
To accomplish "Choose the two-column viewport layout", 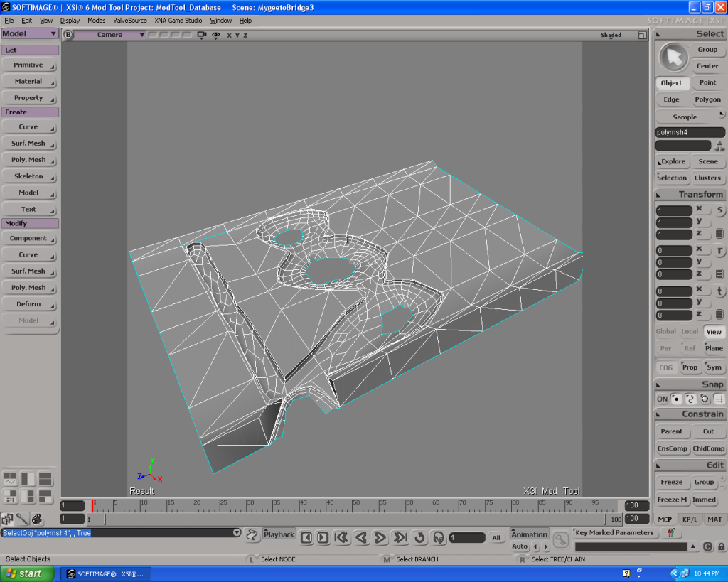I will coord(28,478).
